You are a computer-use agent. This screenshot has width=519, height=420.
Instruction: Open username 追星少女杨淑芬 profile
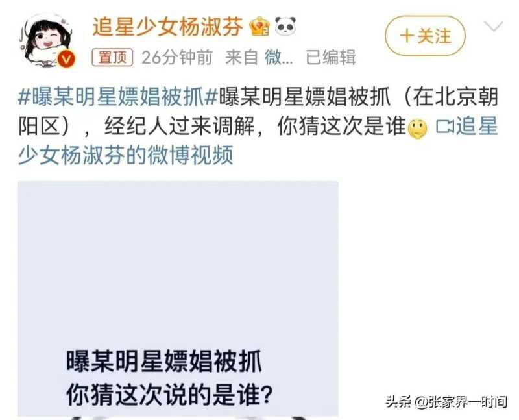(168, 27)
